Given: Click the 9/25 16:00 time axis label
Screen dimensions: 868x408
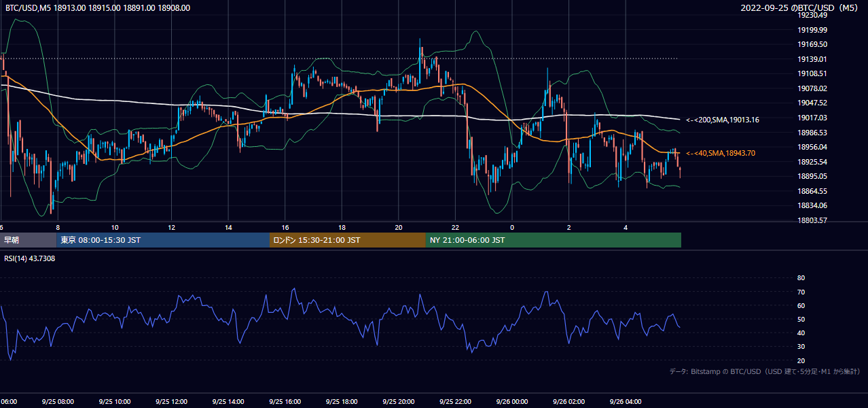Looking at the screenshot, I should 285,402.
